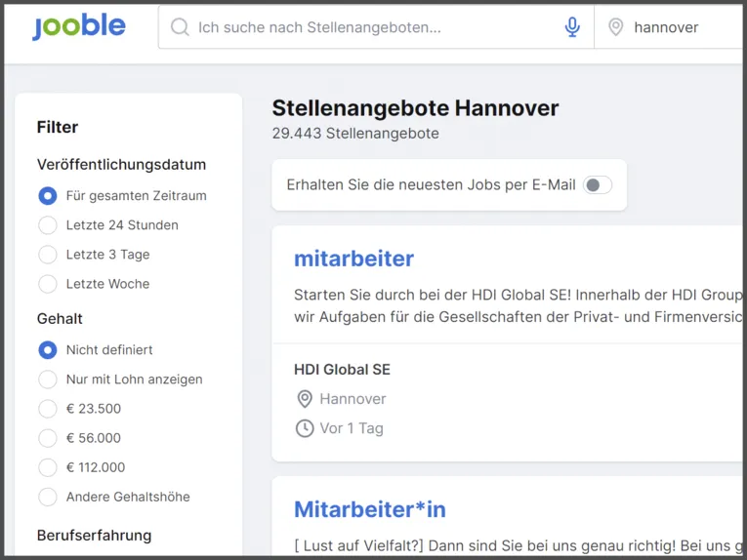Click the Stellenangebote Hannover heading
Viewport: 747px width, 560px height.
tap(415, 108)
